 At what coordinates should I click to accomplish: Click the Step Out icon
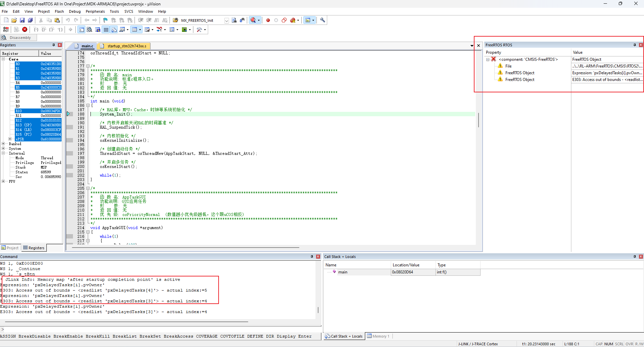click(x=52, y=30)
